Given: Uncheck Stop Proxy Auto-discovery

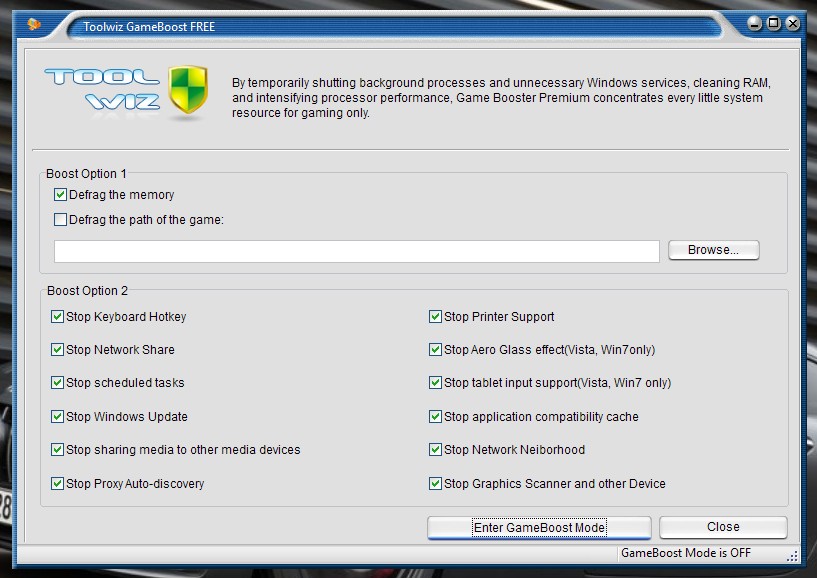Looking at the screenshot, I should [57, 484].
